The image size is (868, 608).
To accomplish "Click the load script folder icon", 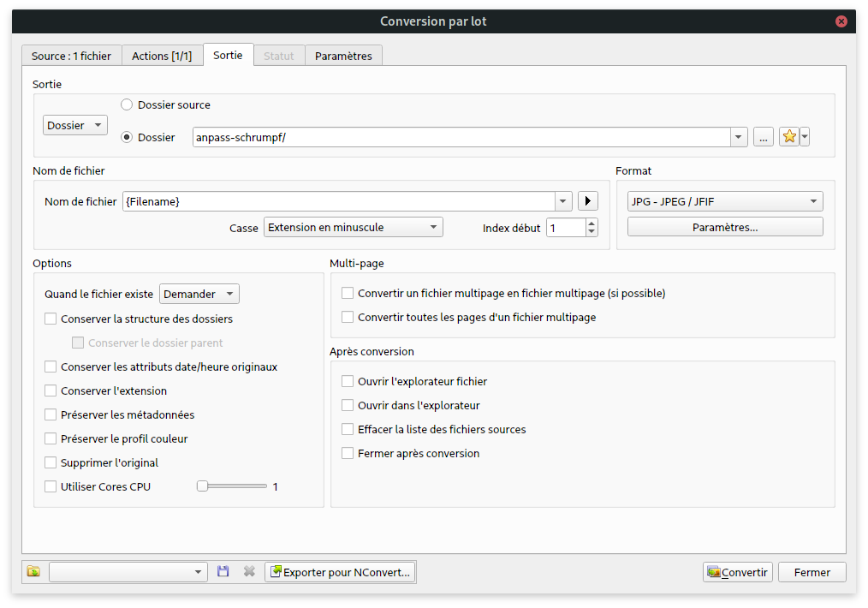I will 33,572.
